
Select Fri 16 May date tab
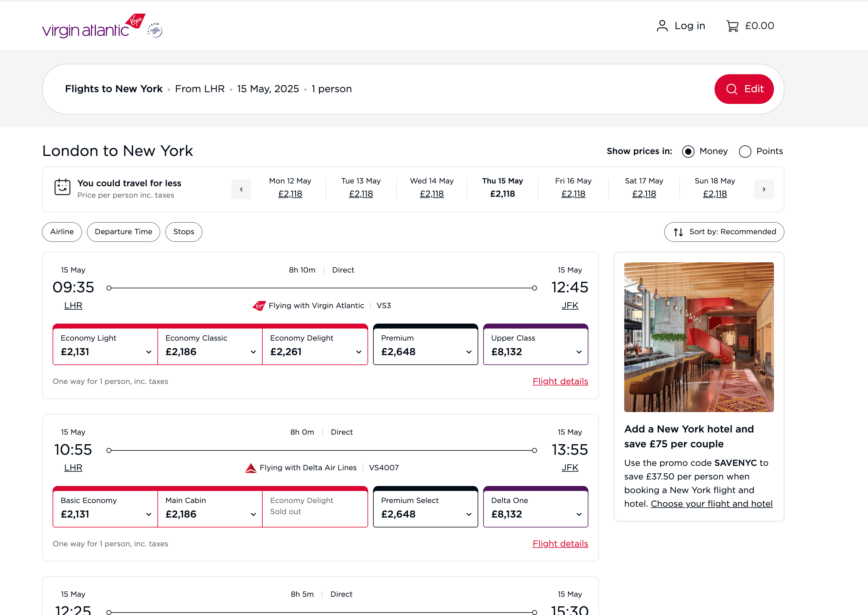click(573, 188)
